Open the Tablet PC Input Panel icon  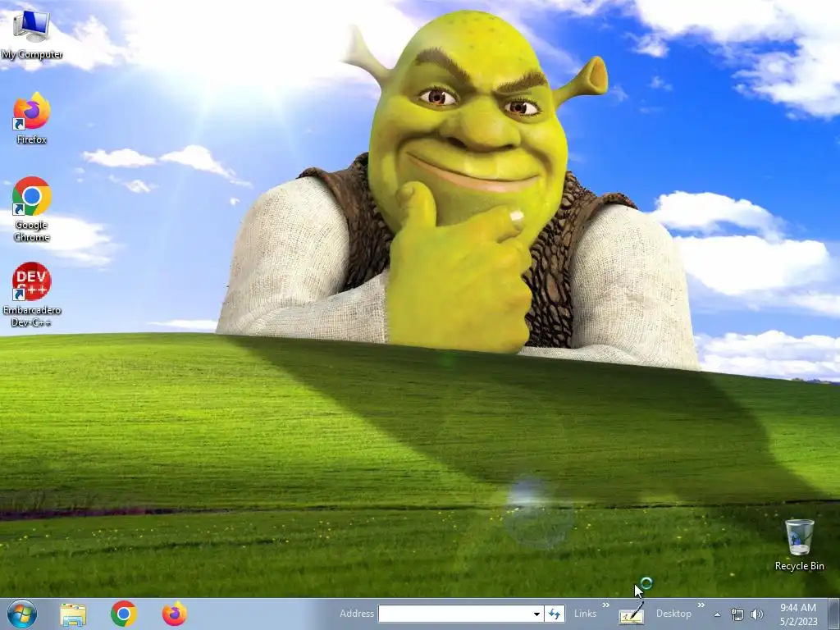click(x=631, y=614)
